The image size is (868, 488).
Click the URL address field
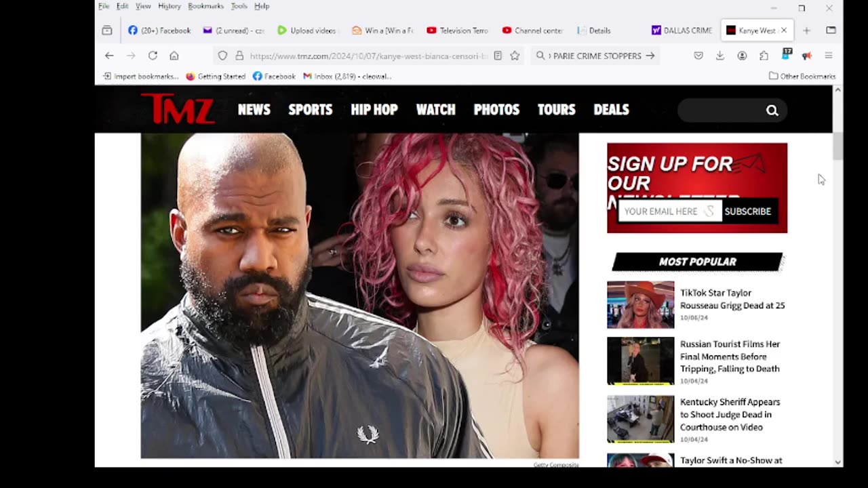(368, 56)
